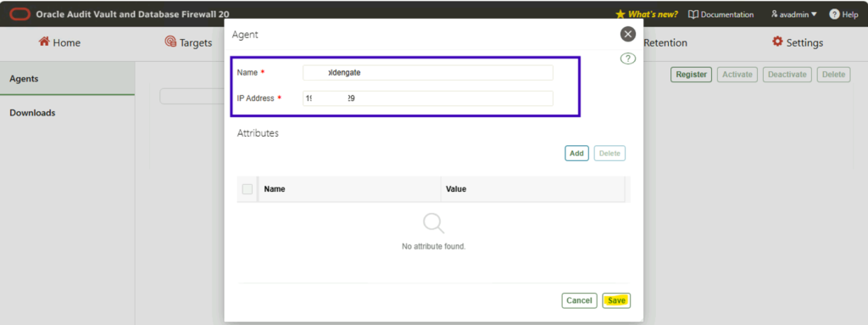This screenshot has height=325, width=868.
Task: Focus the agent Name field
Action: (x=427, y=73)
